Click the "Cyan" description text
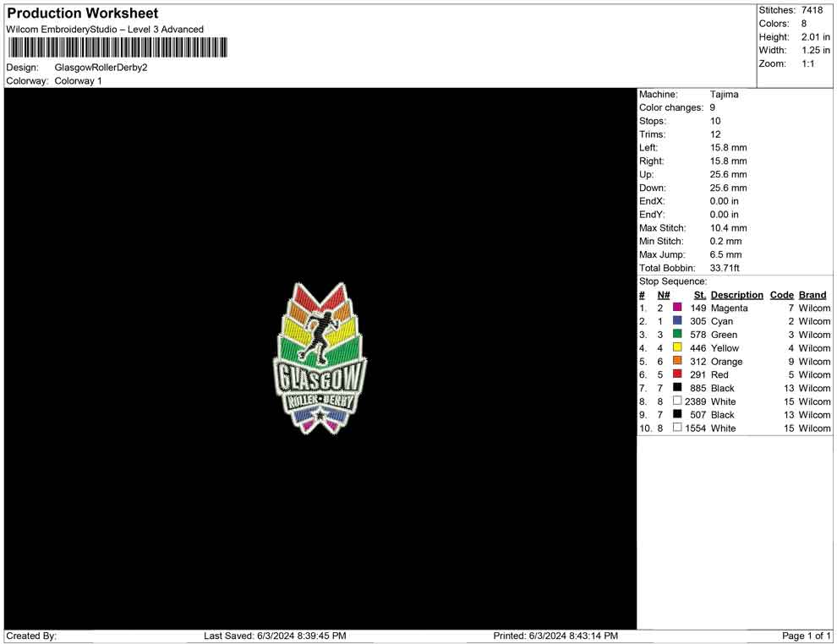This screenshot has width=837, height=644. (722, 322)
